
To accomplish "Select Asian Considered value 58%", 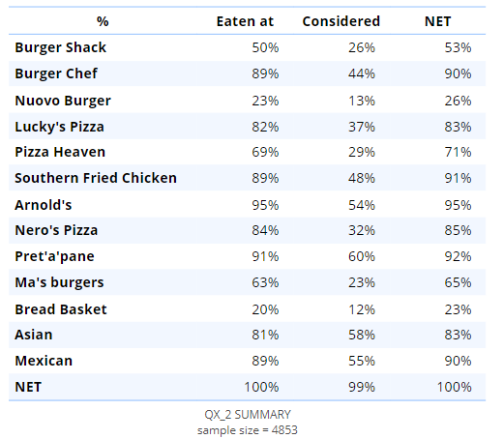I will [362, 335].
